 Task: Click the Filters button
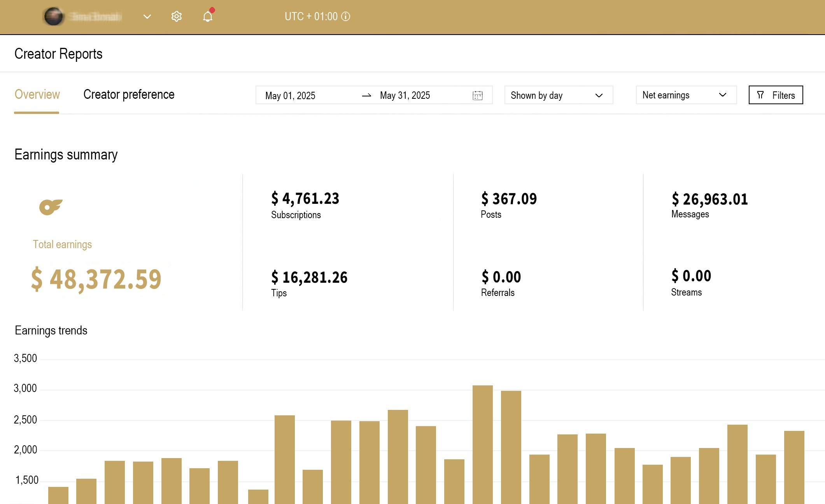pyautogui.click(x=776, y=95)
